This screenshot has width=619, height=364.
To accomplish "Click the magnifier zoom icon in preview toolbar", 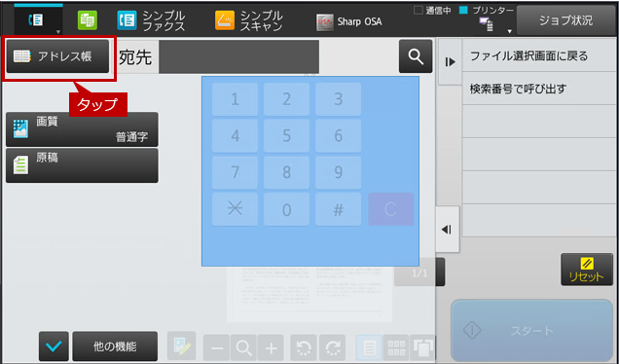I will click(243, 347).
